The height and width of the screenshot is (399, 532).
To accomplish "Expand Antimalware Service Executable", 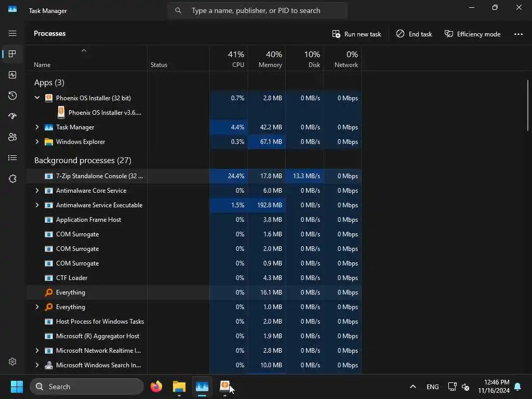I will pos(37,205).
